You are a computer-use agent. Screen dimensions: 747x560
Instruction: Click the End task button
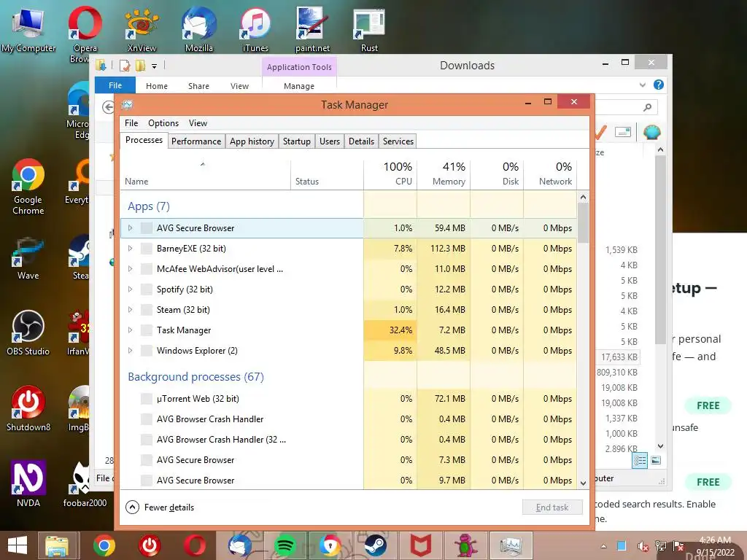pyautogui.click(x=552, y=507)
